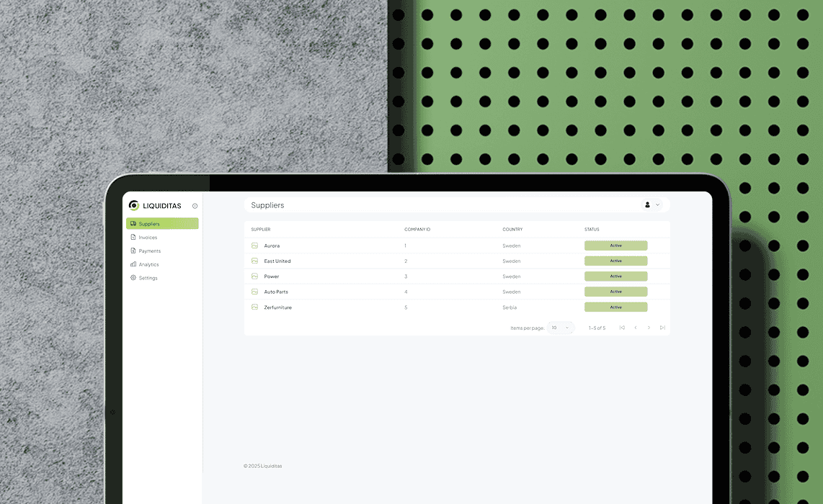823x504 pixels.
Task: Select the Auto Parts supplier name
Action: pyautogui.click(x=276, y=292)
